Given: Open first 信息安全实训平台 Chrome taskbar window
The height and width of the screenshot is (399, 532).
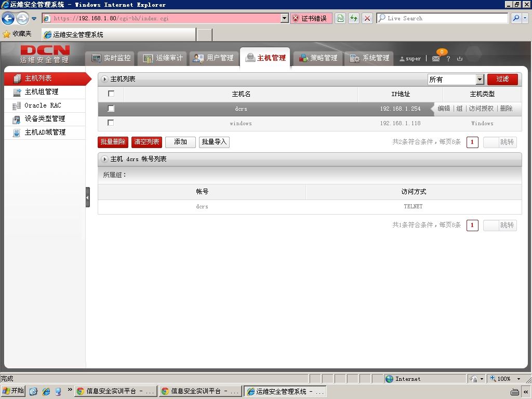Looking at the screenshot, I should 116,391.
